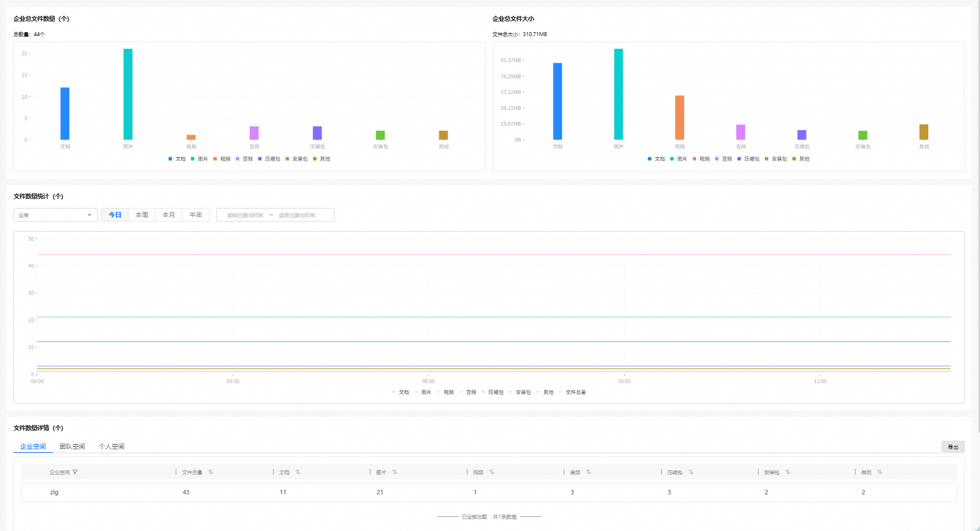Toggle 安装包 legend in file size bar chart
Viewport: 980px width, 531px height.
(776, 159)
